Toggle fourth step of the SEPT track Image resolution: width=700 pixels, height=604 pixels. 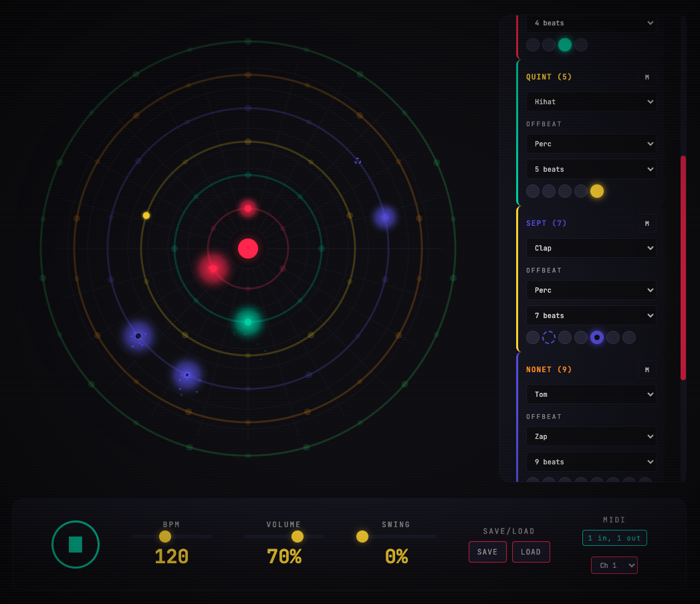581,337
